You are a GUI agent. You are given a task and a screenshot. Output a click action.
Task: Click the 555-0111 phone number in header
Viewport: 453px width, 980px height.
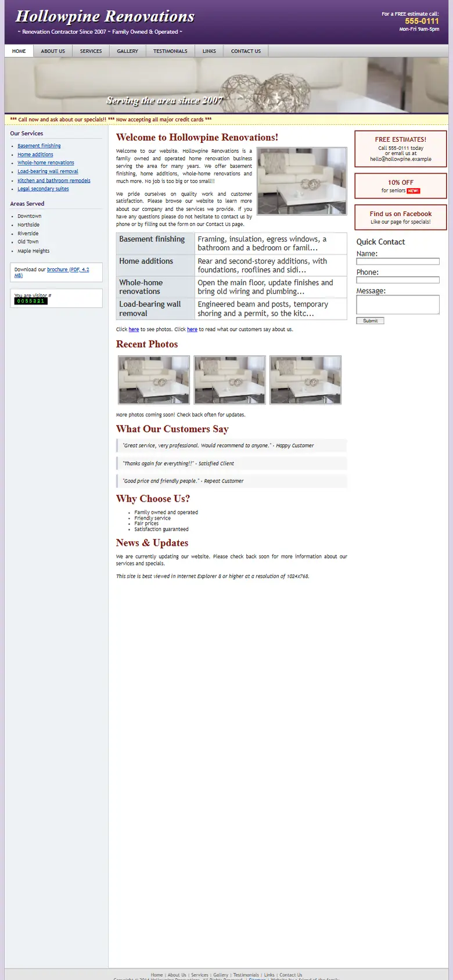point(422,21)
